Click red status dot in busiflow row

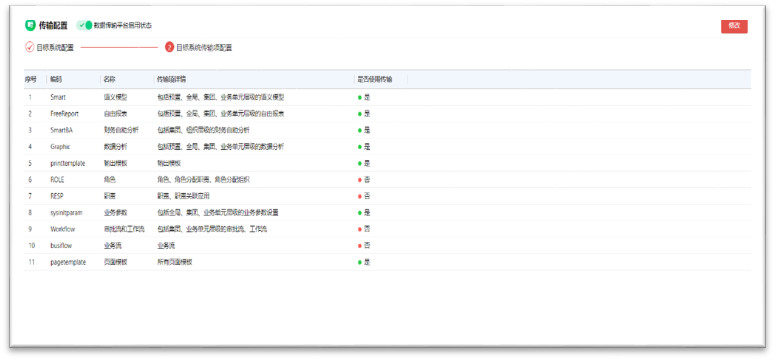pos(360,246)
